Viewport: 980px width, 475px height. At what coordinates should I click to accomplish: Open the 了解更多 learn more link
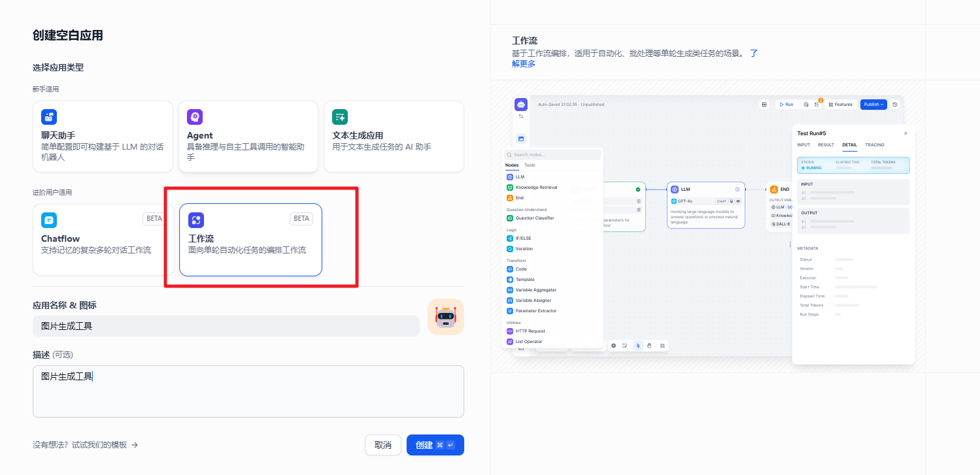pyautogui.click(x=523, y=64)
